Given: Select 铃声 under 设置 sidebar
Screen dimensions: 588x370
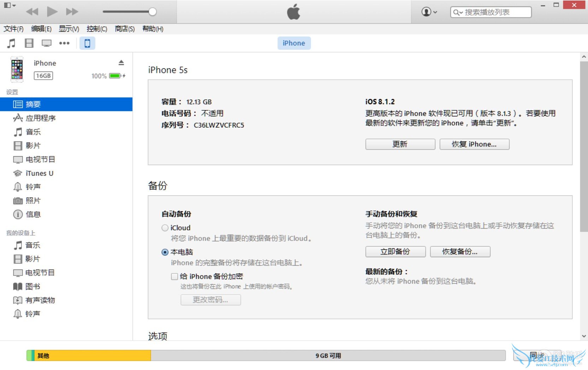Looking at the screenshot, I should pos(34,187).
